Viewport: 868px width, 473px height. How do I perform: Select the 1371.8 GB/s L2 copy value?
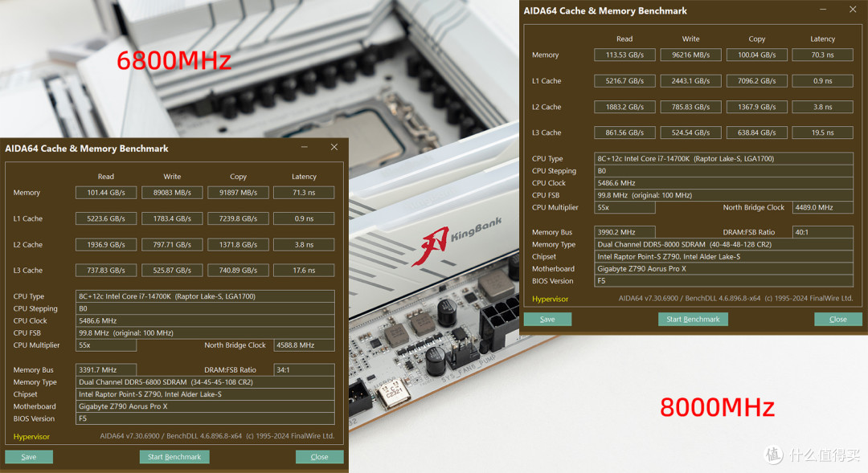click(x=238, y=244)
